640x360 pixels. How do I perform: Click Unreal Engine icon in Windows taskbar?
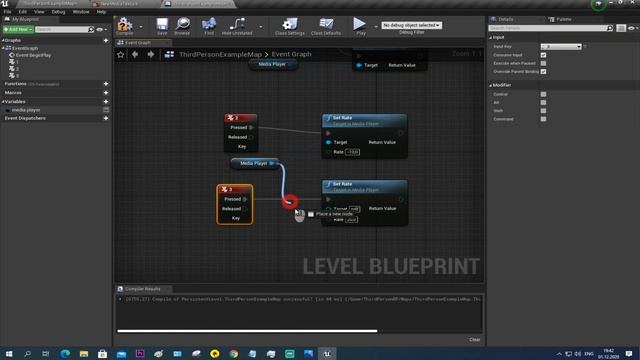pyautogui.click(x=327, y=353)
